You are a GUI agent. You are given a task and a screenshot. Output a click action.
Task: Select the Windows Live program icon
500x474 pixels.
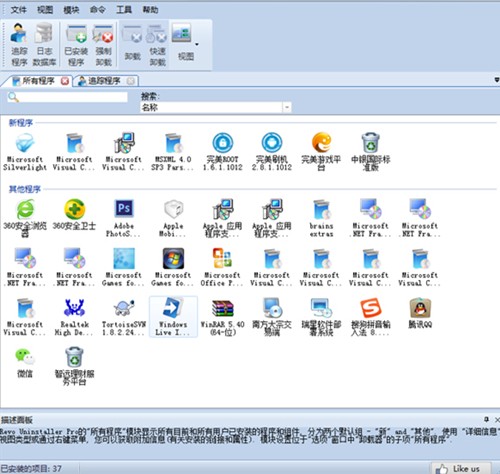(173, 317)
